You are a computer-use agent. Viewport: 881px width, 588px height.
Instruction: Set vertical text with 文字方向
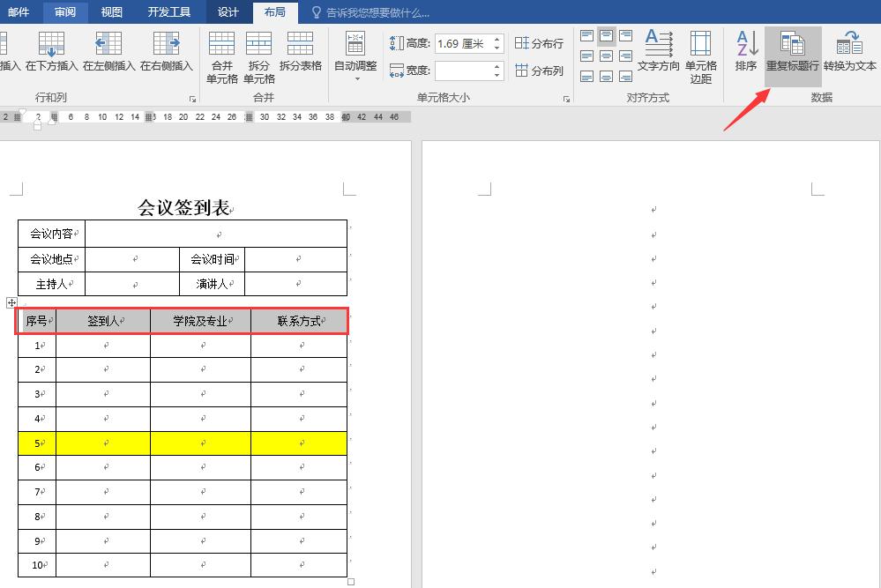point(657,53)
